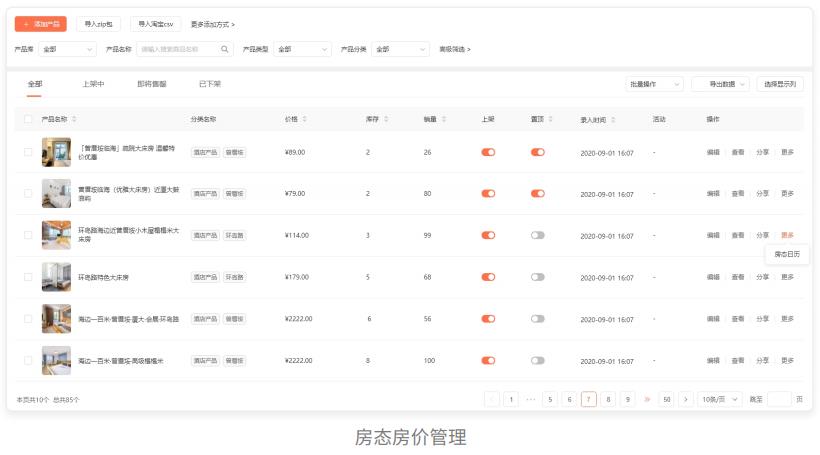
Task: Jump forward pages with double arrow icon
Action: [x=647, y=399]
